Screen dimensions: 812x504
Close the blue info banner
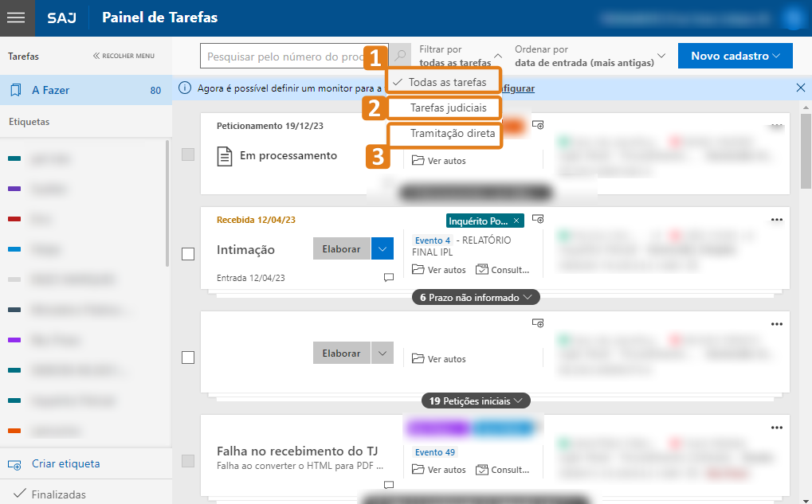[x=801, y=88]
